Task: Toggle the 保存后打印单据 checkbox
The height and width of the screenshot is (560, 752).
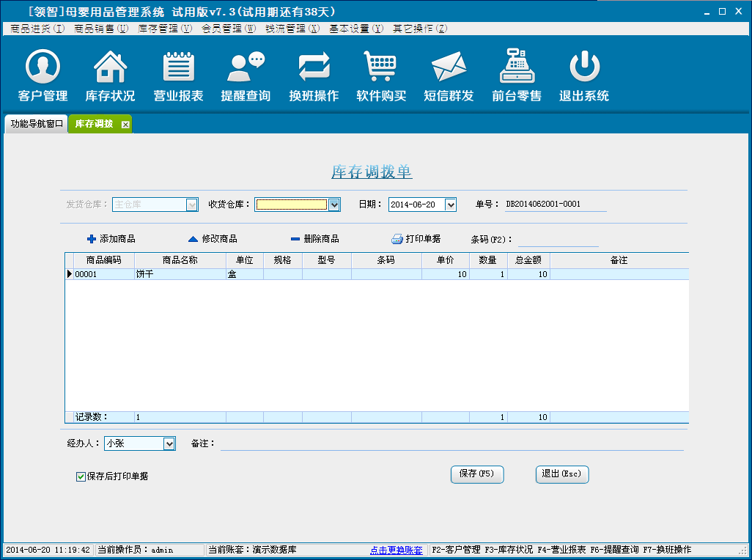Action: click(x=81, y=476)
